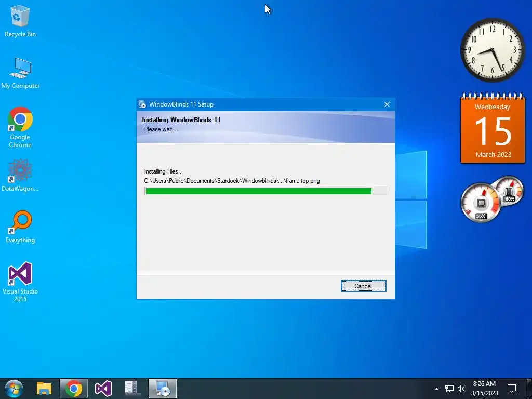Select the Google Chrome desktop shortcut
This screenshot has width=532, height=399.
coord(20,128)
